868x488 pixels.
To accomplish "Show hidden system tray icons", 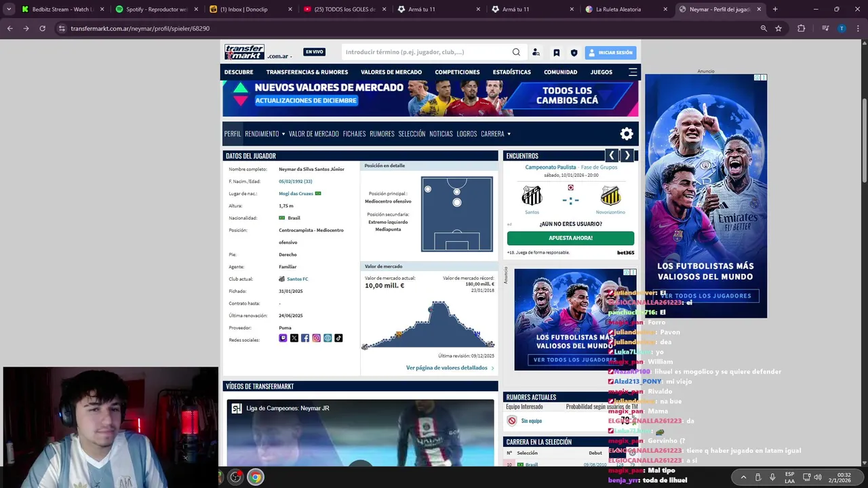I will [x=743, y=477].
